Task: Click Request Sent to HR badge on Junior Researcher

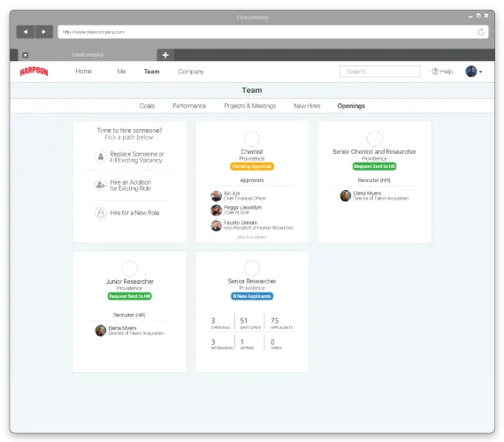Action: [129, 296]
